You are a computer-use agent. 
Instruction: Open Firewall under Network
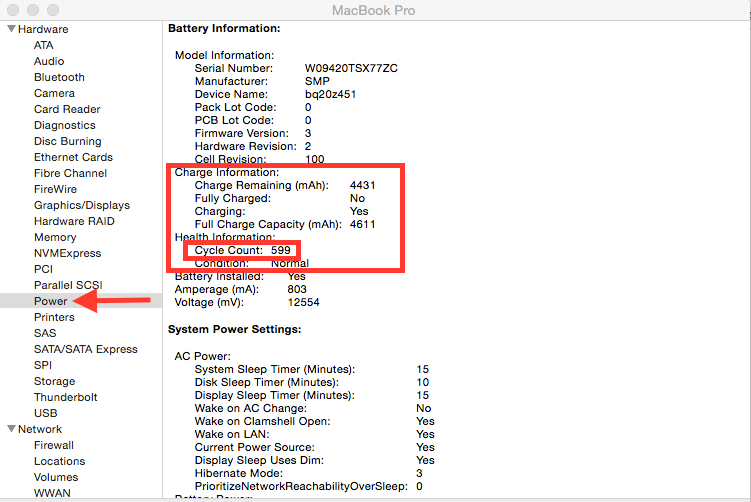pyautogui.click(x=54, y=445)
